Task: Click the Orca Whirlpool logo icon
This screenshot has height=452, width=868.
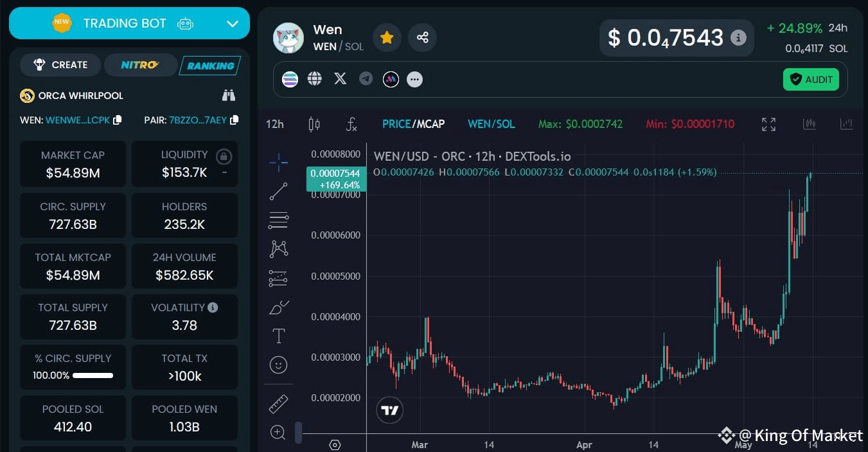Action: [27, 96]
